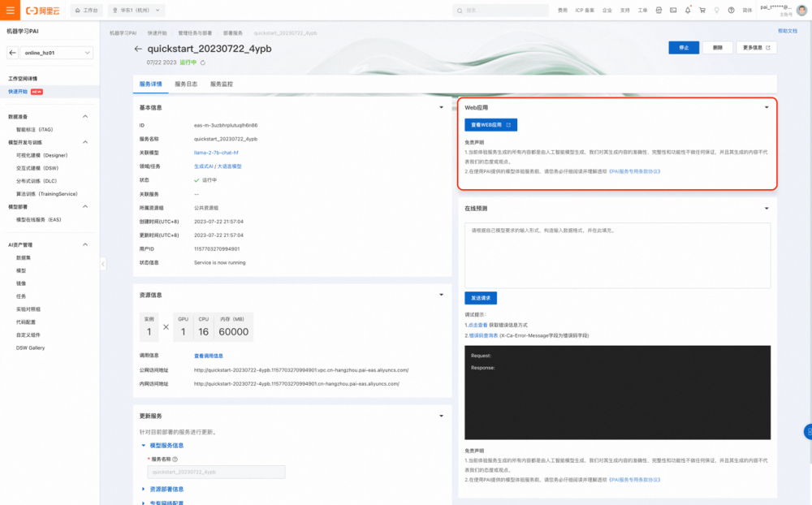Open the ICP 备案 top menu
This screenshot has width=812, height=505.
[x=585, y=11]
